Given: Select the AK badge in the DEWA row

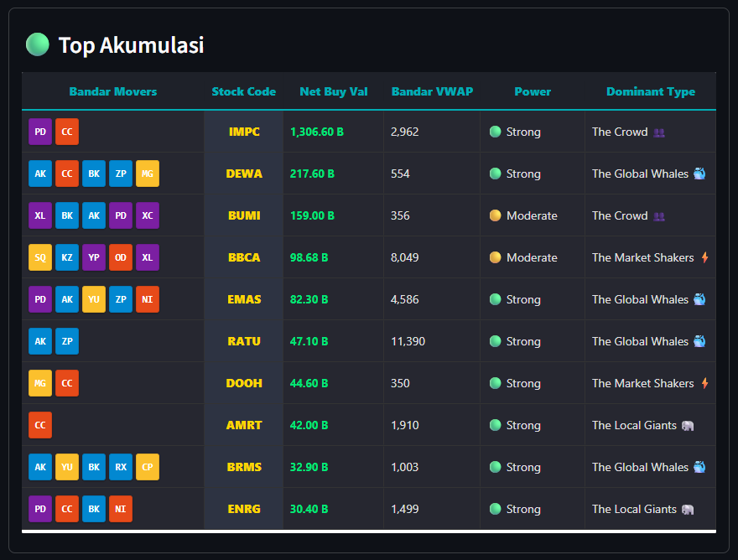Looking at the screenshot, I should coord(40,174).
